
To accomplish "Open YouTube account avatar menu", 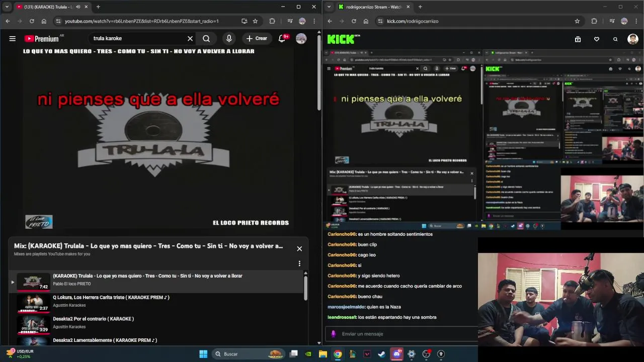I will point(301,39).
